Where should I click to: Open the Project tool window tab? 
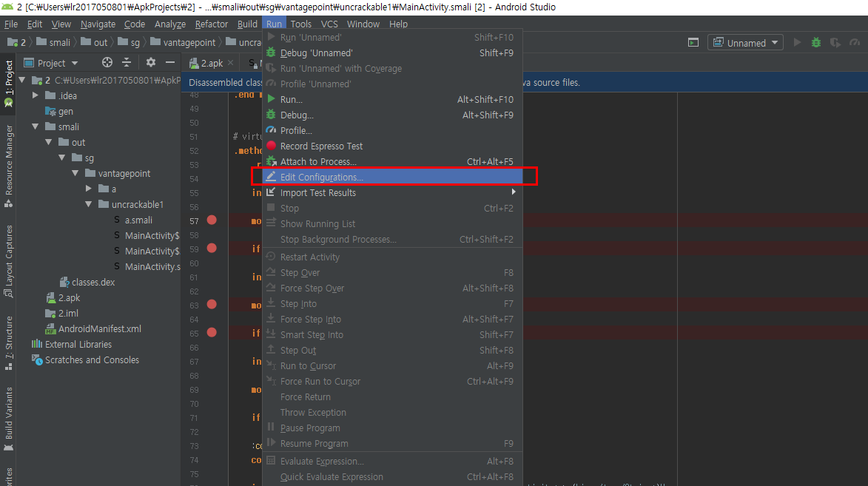tap(8, 84)
